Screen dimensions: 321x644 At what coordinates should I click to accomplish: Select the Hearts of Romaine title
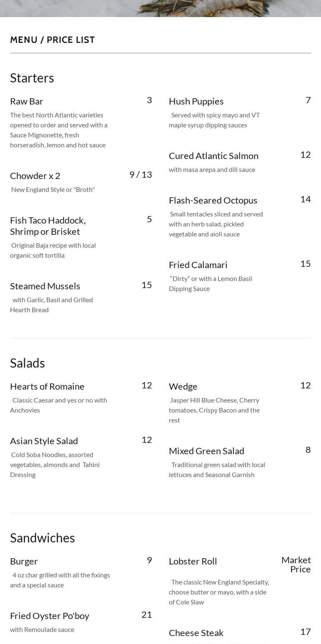[x=47, y=386]
